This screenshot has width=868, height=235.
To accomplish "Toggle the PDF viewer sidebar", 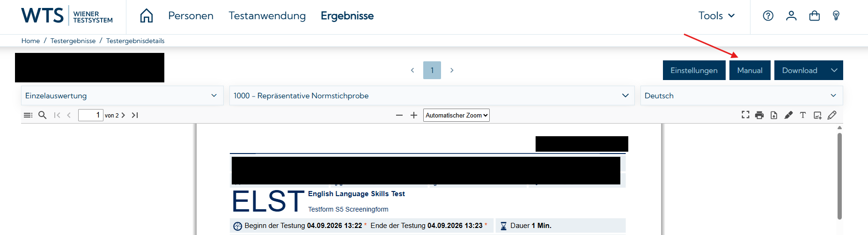I will point(28,115).
